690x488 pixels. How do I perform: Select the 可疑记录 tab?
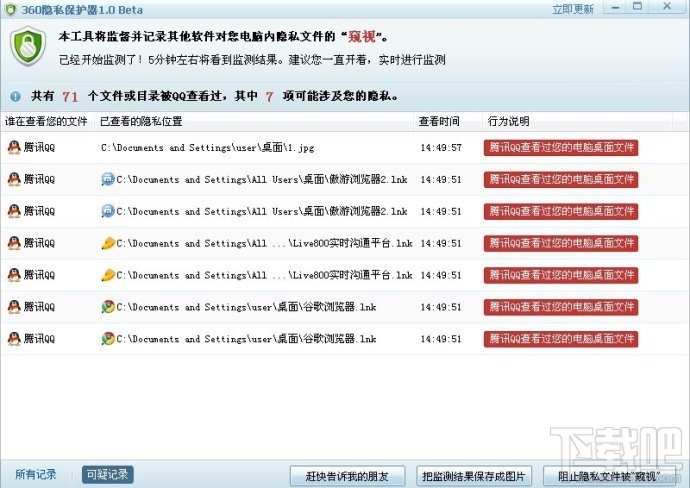click(107, 474)
